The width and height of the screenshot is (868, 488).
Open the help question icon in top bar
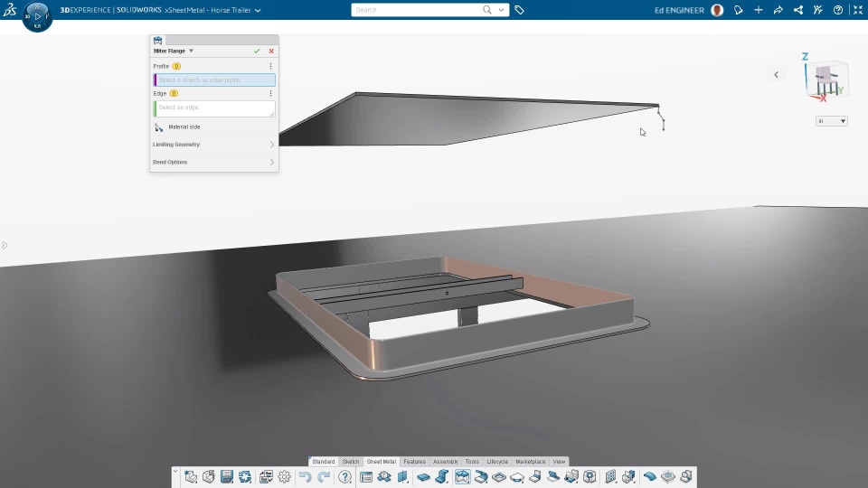(838, 10)
